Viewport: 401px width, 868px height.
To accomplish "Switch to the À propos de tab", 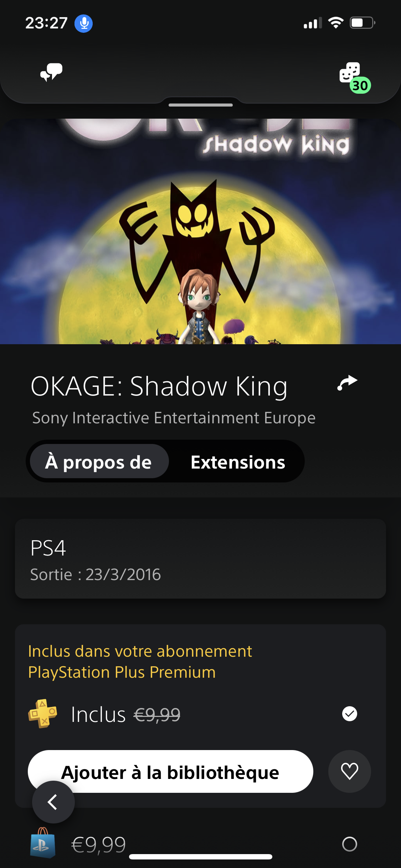I will coord(99,461).
